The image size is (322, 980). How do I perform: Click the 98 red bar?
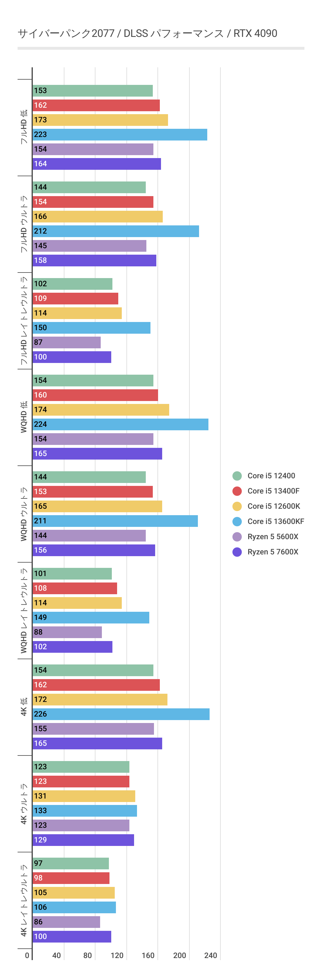pos(71,878)
